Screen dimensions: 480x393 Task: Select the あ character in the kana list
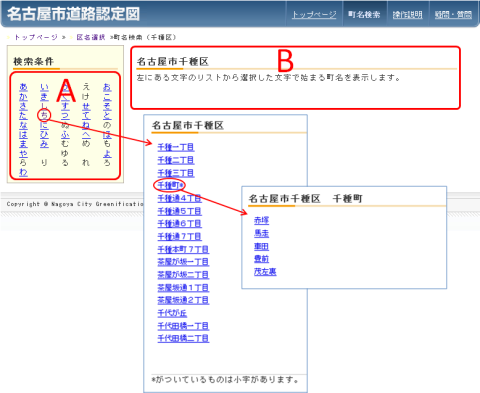pyautogui.click(x=23, y=87)
